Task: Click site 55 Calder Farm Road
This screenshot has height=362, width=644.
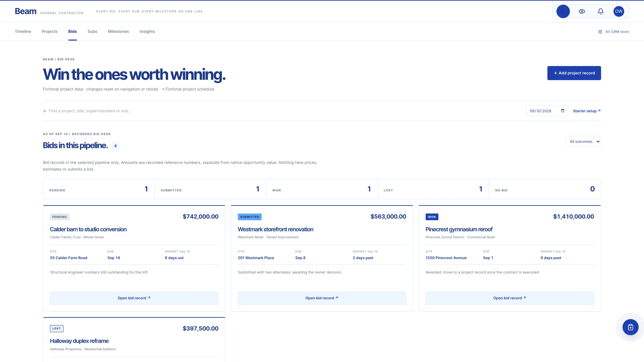Action: [x=68, y=258]
